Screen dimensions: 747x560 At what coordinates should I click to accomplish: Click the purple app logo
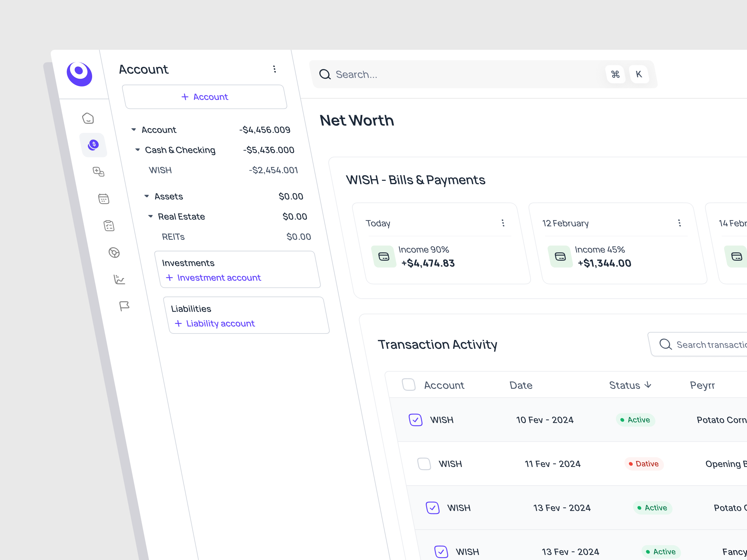80,74
